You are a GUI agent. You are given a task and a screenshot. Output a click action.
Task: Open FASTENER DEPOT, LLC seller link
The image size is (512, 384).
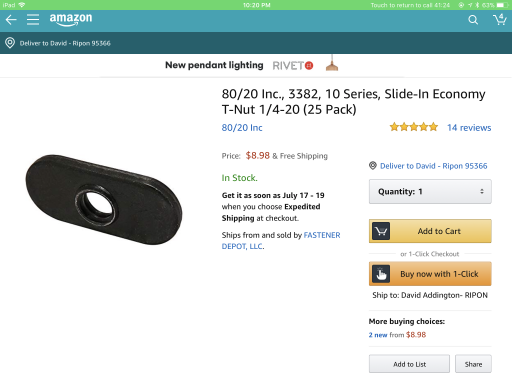(x=281, y=241)
